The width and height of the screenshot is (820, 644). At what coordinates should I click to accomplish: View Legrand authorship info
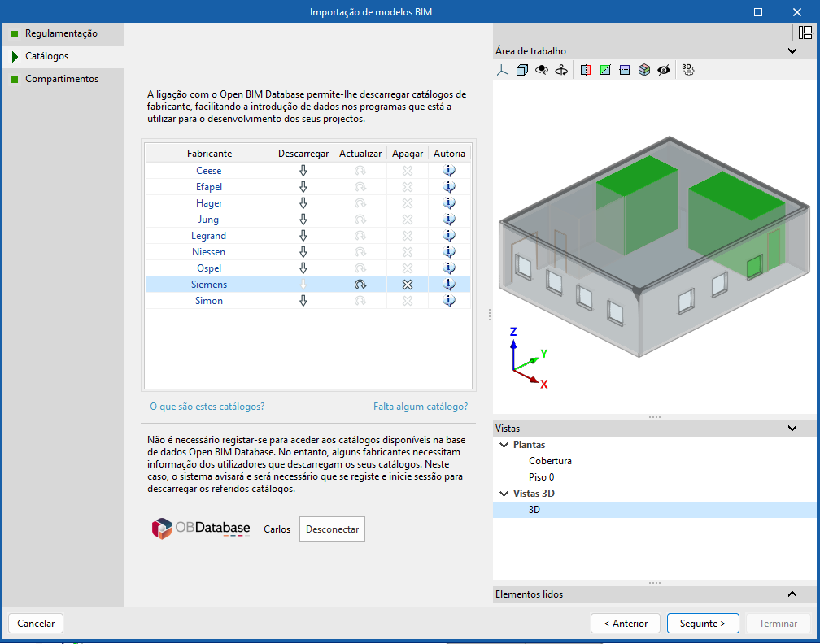point(449,235)
